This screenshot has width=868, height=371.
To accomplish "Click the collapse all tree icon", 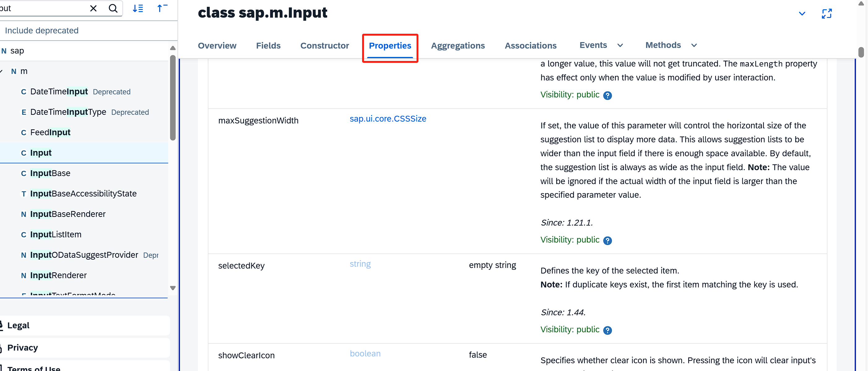I will tap(162, 8).
